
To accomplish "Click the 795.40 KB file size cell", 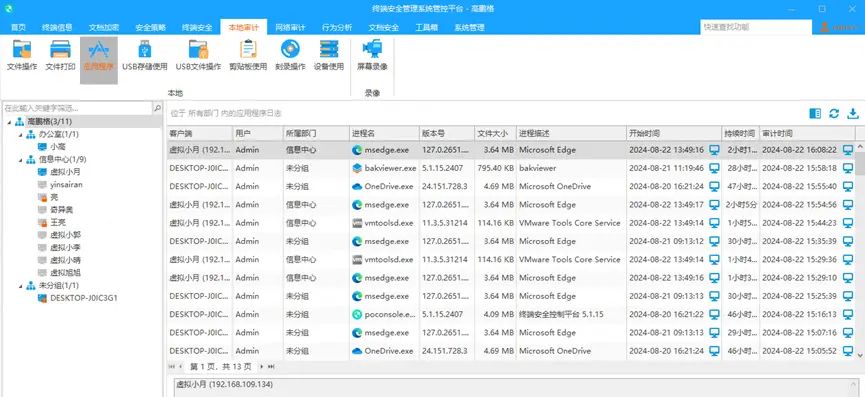I will 495,168.
